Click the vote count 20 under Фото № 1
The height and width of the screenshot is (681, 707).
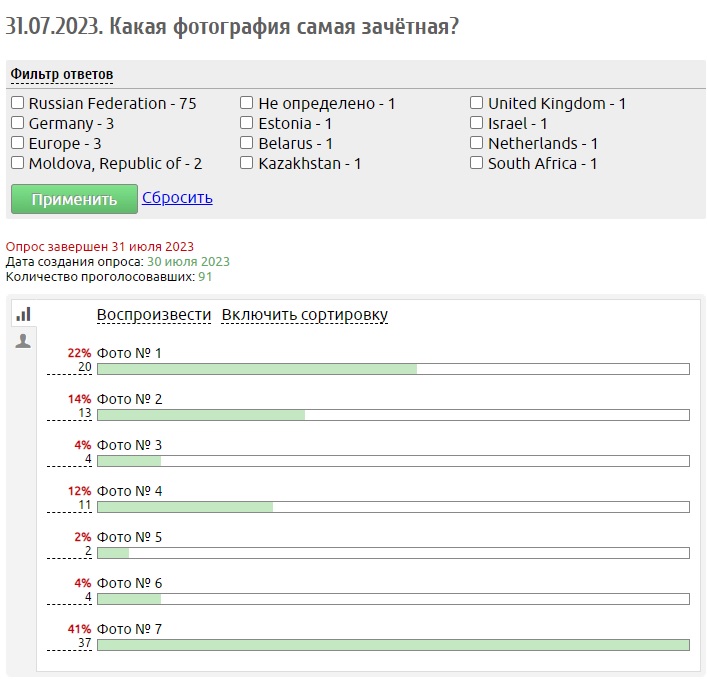[x=84, y=367]
